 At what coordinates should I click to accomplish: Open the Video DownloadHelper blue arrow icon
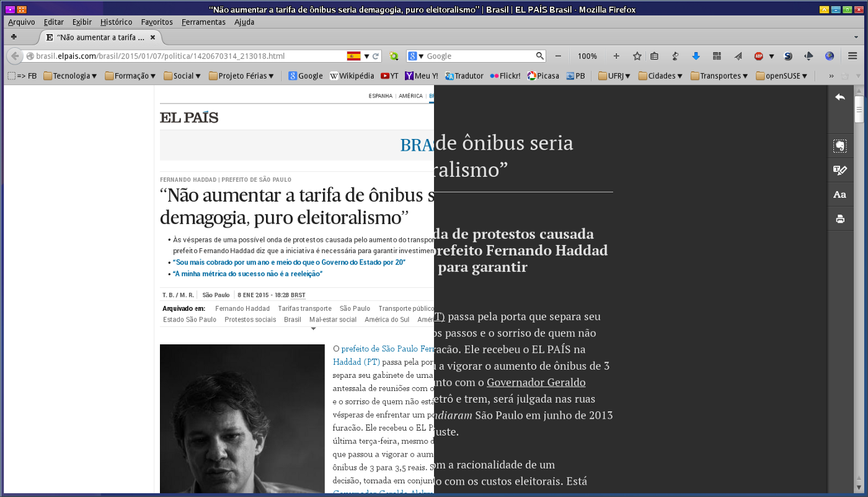[x=696, y=56]
